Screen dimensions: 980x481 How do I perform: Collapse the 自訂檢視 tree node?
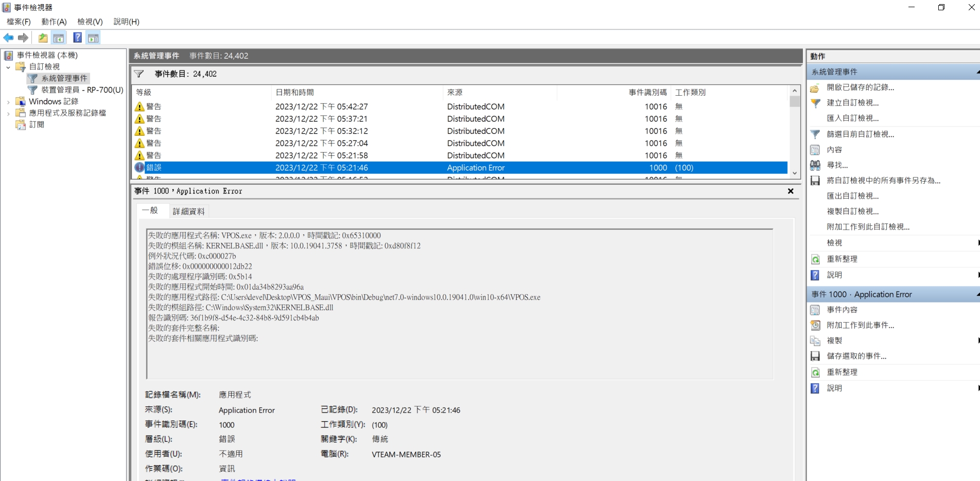point(8,67)
